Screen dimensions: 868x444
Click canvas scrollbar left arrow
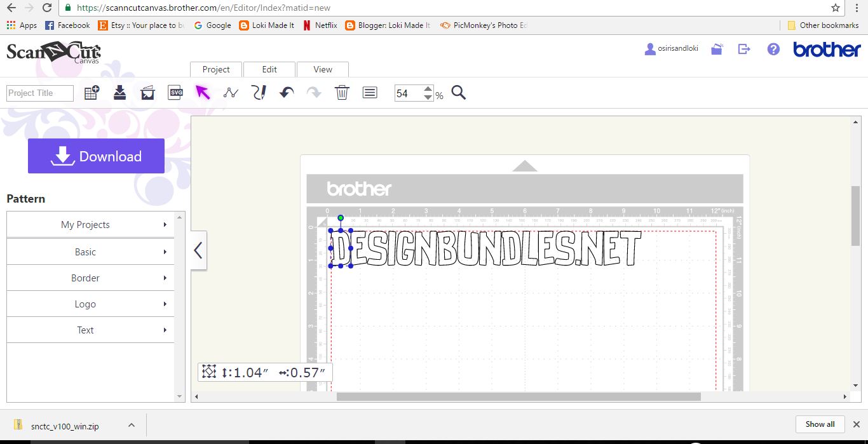pos(196,396)
